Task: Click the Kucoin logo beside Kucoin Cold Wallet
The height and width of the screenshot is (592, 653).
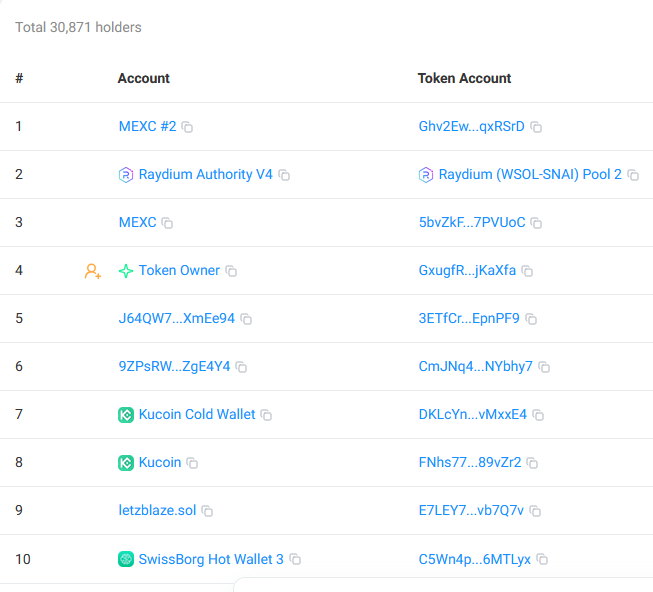Action: (126, 415)
